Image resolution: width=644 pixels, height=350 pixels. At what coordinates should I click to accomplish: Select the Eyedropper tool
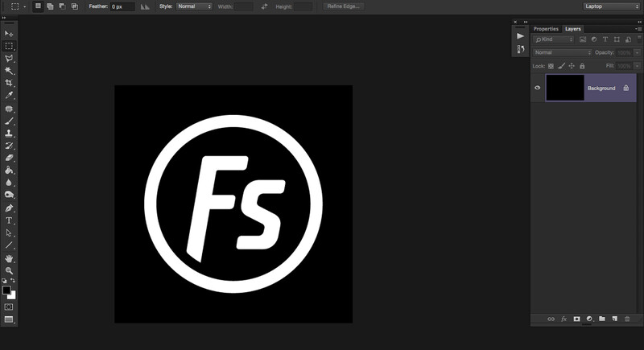[9, 96]
